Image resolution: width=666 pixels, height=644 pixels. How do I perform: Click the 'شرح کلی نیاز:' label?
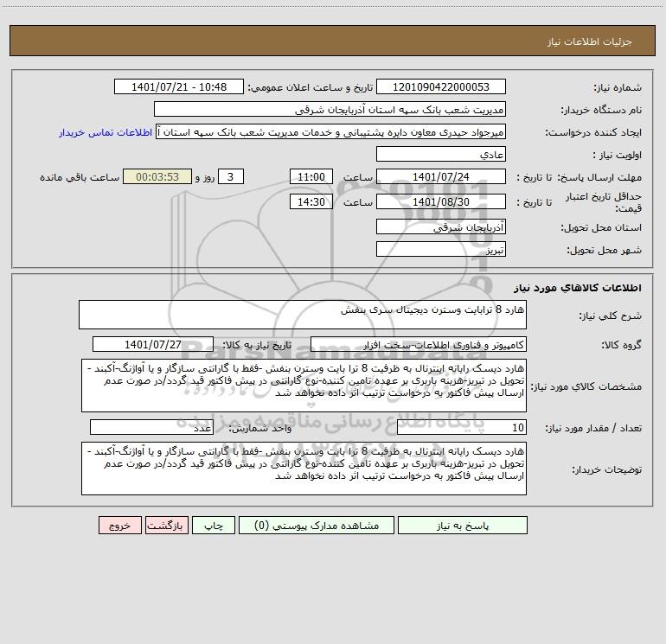(x=611, y=316)
